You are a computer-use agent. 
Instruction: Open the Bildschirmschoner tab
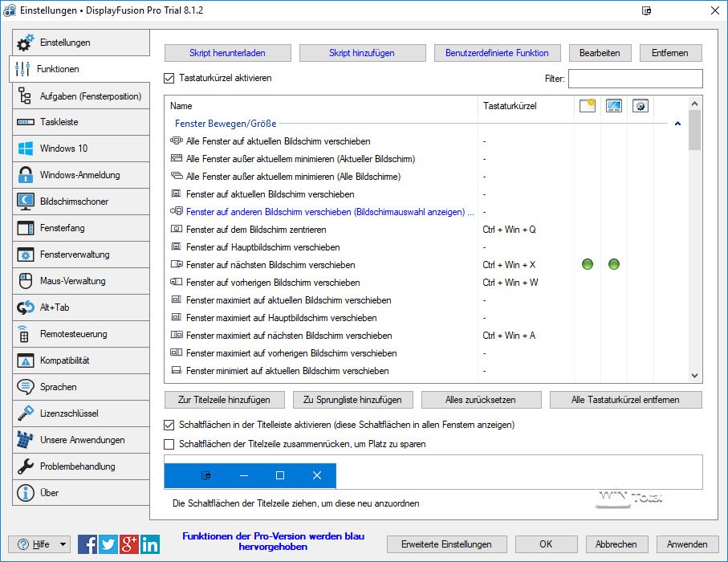point(81,202)
